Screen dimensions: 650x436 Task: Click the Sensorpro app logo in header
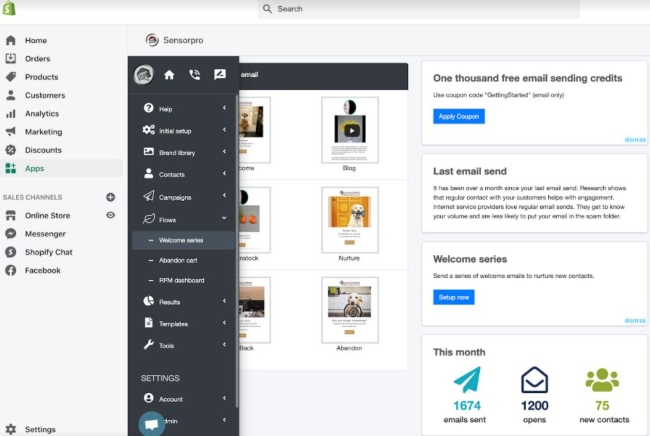coord(152,40)
